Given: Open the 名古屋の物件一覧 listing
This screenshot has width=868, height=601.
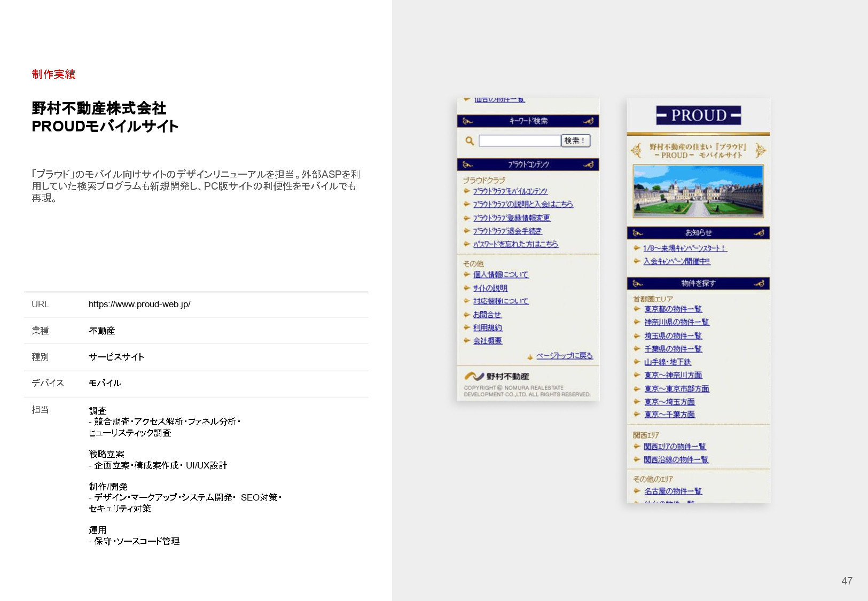Looking at the screenshot, I should (x=672, y=491).
